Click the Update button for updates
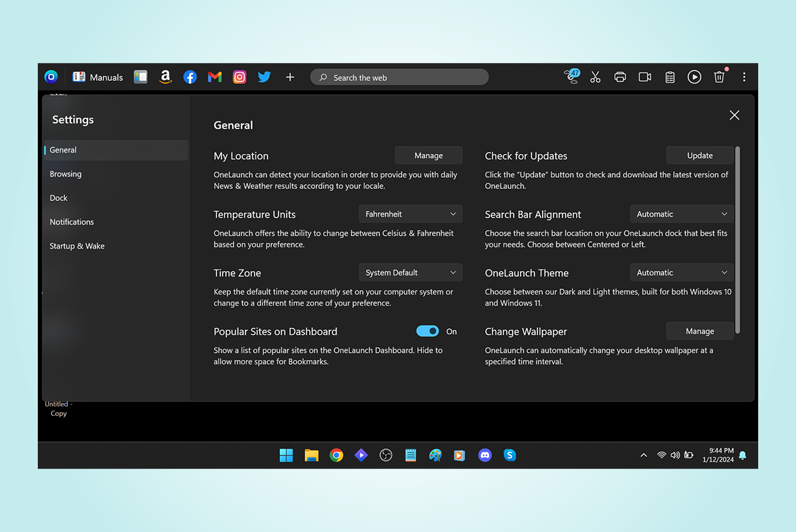This screenshot has width=796, height=532. (700, 156)
